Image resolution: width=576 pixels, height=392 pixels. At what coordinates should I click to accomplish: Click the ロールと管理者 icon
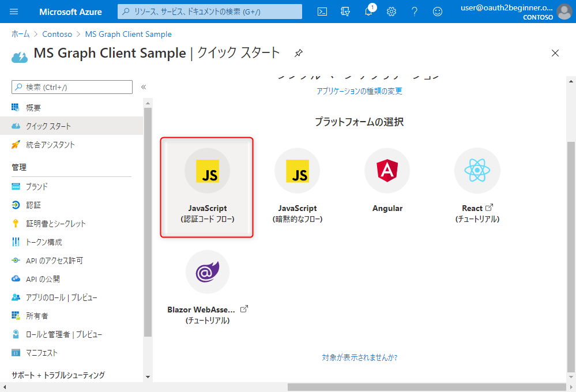tap(16, 334)
